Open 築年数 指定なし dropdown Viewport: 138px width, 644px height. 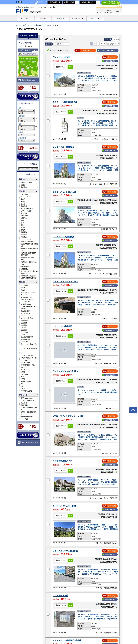(x=27, y=135)
